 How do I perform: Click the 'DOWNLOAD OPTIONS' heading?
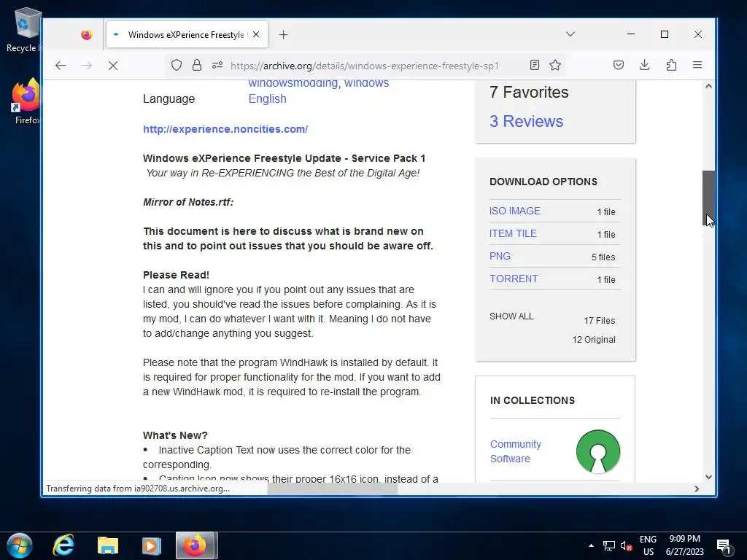point(543,182)
